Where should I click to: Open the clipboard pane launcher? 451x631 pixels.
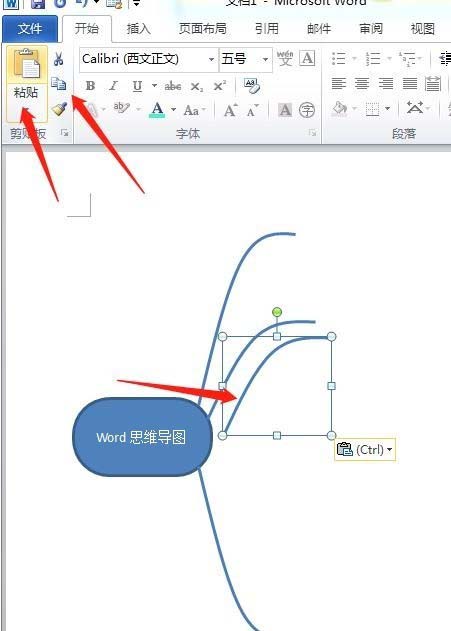[x=64, y=133]
